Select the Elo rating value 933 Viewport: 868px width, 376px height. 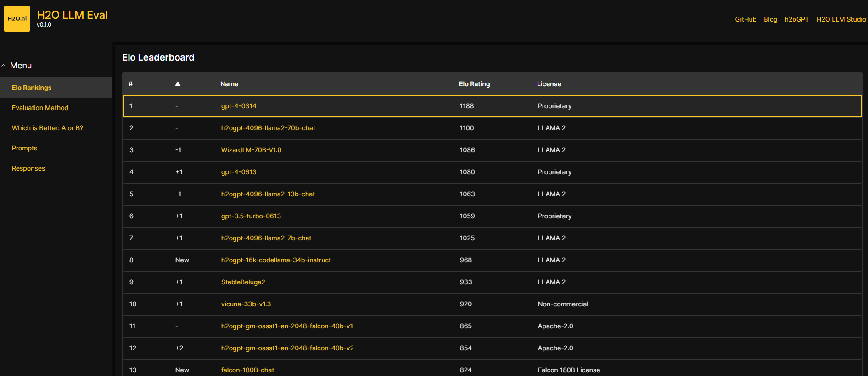pyautogui.click(x=466, y=282)
